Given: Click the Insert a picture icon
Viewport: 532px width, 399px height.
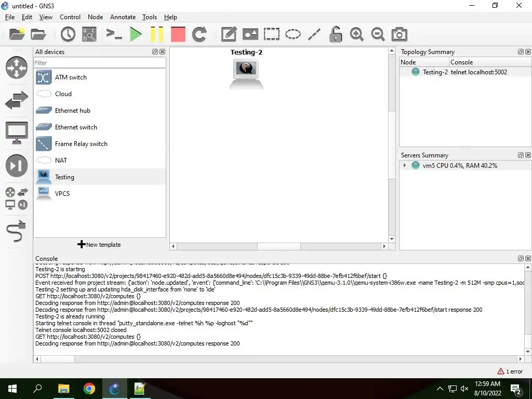Looking at the screenshot, I should [x=250, y=34].
